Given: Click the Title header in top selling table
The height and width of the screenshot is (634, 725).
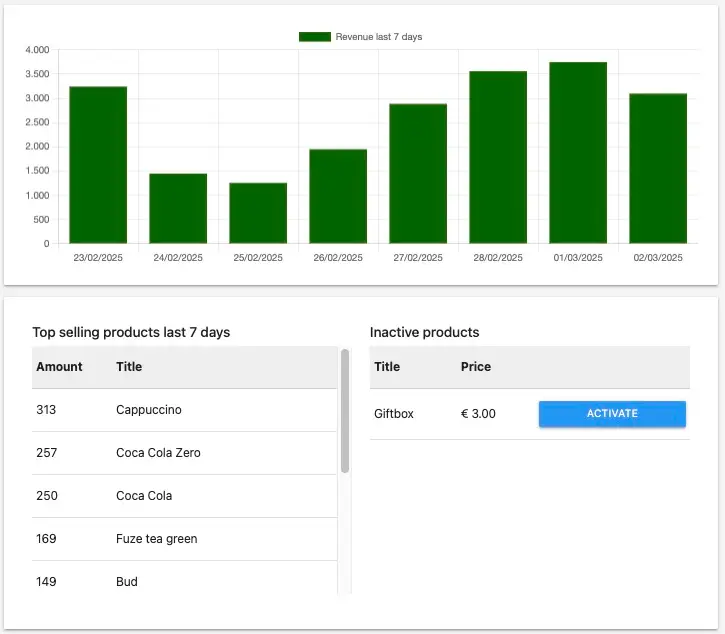Looking at the screenshot, I should (129, 367).
